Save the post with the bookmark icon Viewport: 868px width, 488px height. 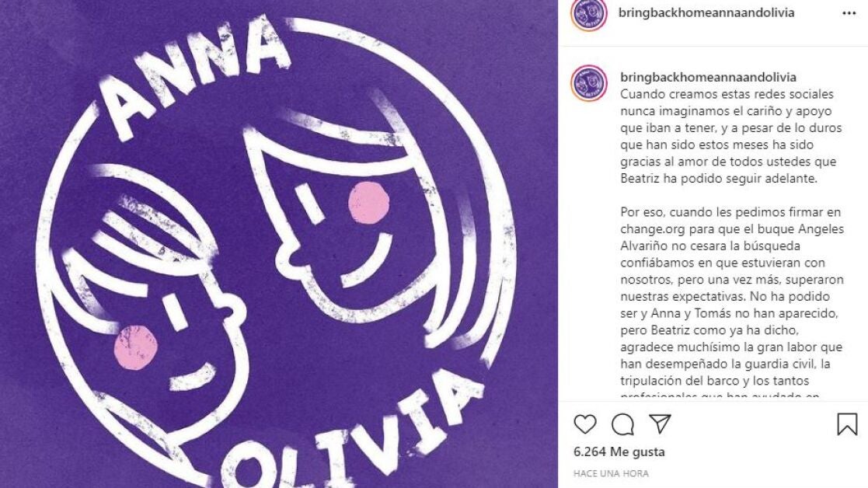click(x=847, y=424)
